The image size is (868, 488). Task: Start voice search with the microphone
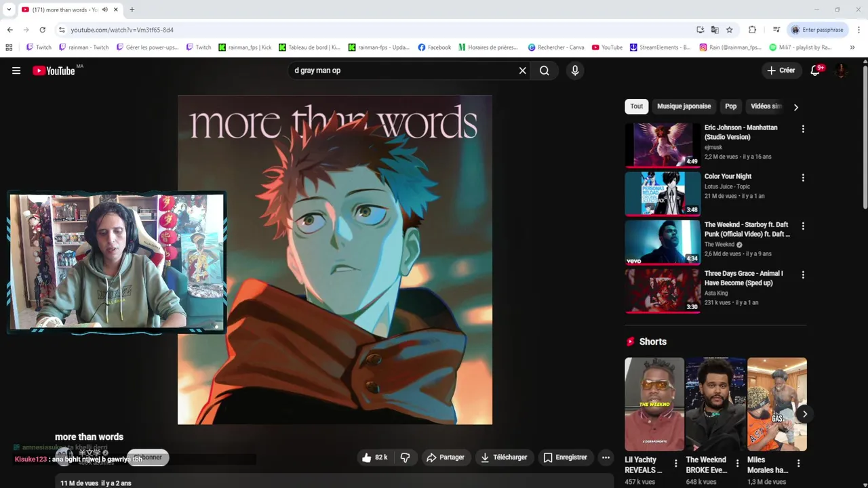coord(575,70)
